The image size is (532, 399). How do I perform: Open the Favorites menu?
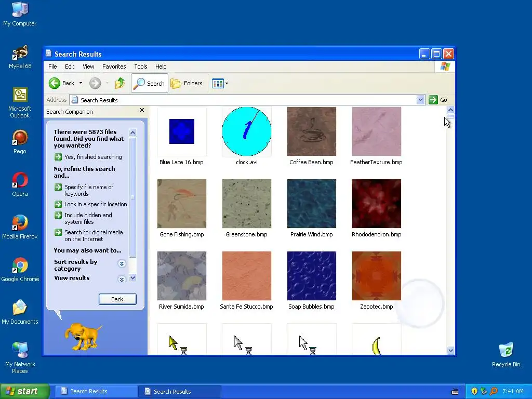pyautogui.click(x=114, y=66)
